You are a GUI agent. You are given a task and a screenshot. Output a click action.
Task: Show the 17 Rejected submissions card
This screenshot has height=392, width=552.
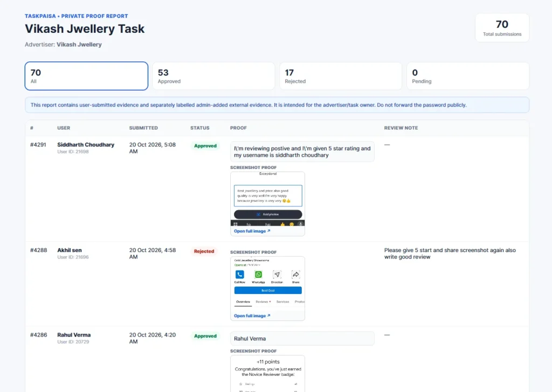coord(341,76)
